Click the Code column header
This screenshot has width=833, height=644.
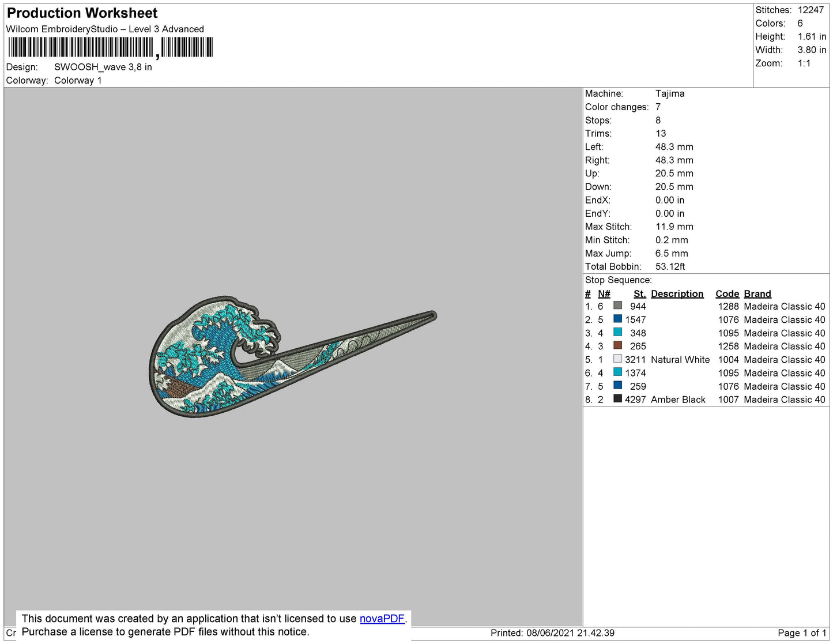click(x=727, y=293)
